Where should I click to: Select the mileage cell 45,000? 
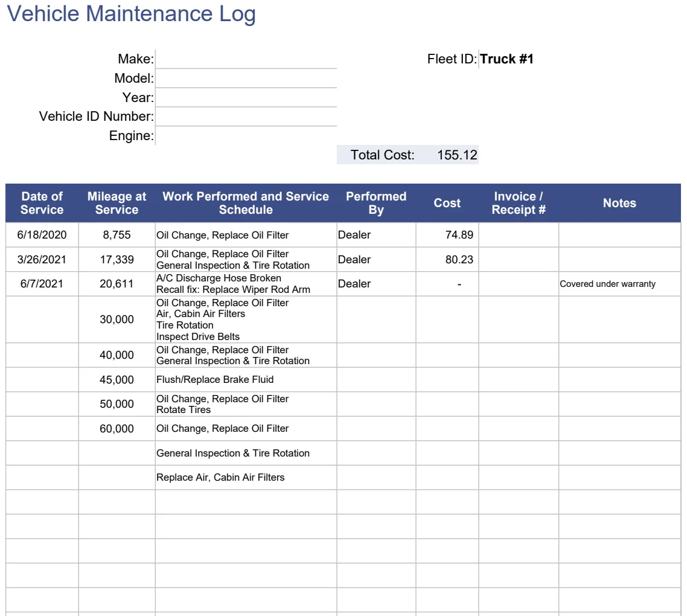click(x=117, y=380)
